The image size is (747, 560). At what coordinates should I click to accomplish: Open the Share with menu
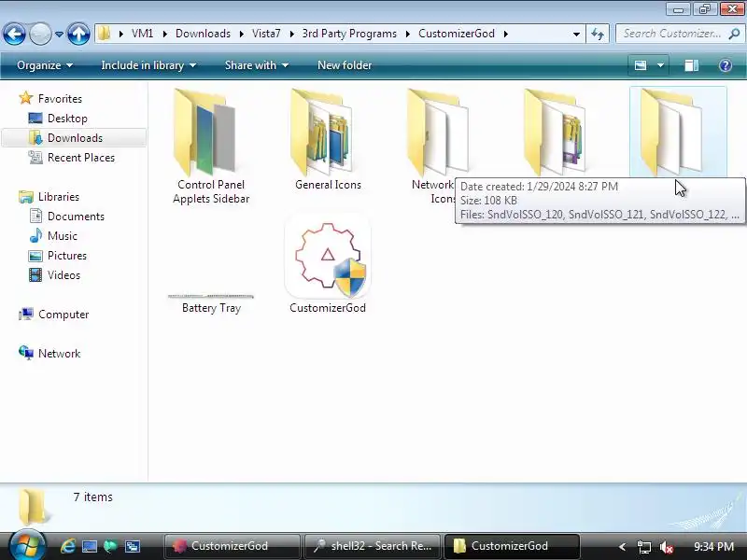click(256, 65)
